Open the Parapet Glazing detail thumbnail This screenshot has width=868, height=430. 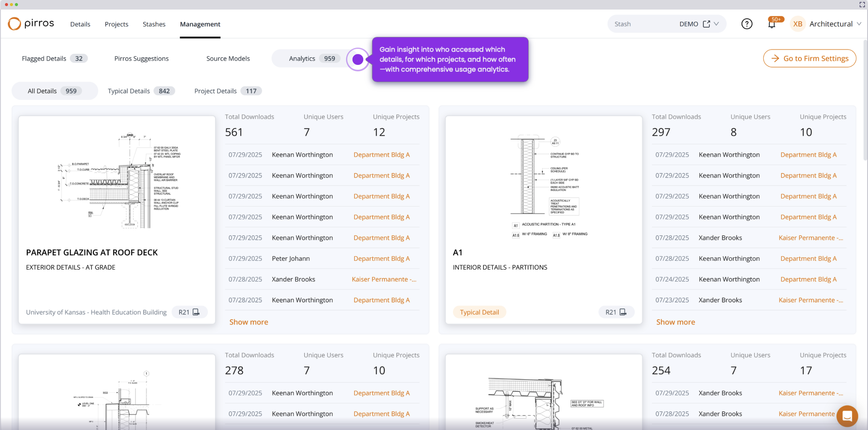117,179
